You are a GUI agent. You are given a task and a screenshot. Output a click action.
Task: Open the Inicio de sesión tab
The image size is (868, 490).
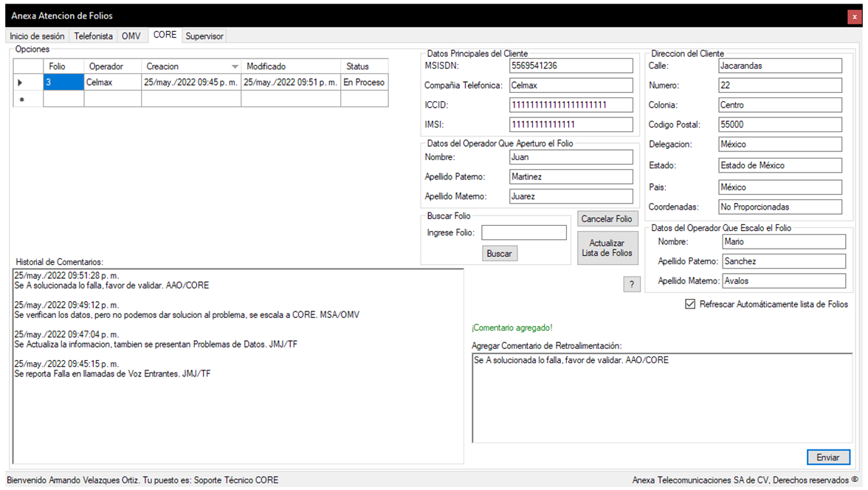37,36
